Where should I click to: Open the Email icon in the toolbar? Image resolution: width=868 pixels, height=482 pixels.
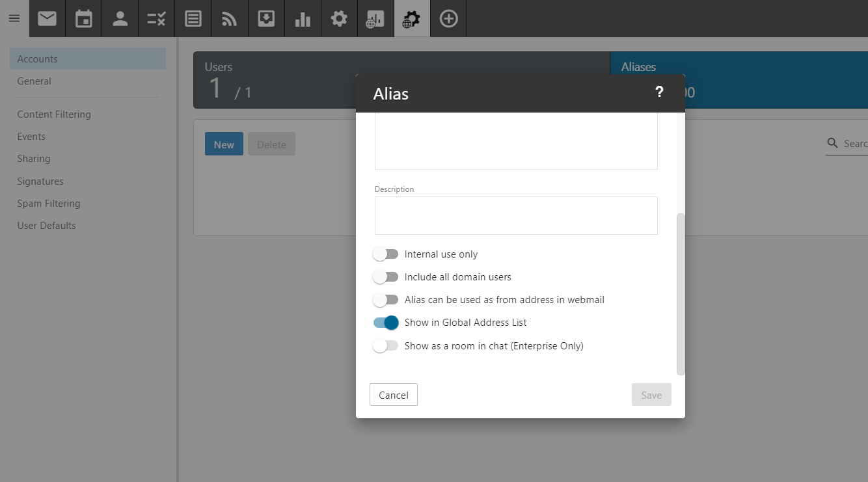point(46,18)
